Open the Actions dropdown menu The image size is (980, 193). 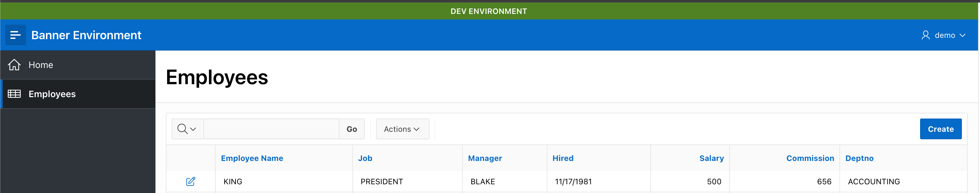(x=402, y=129)
